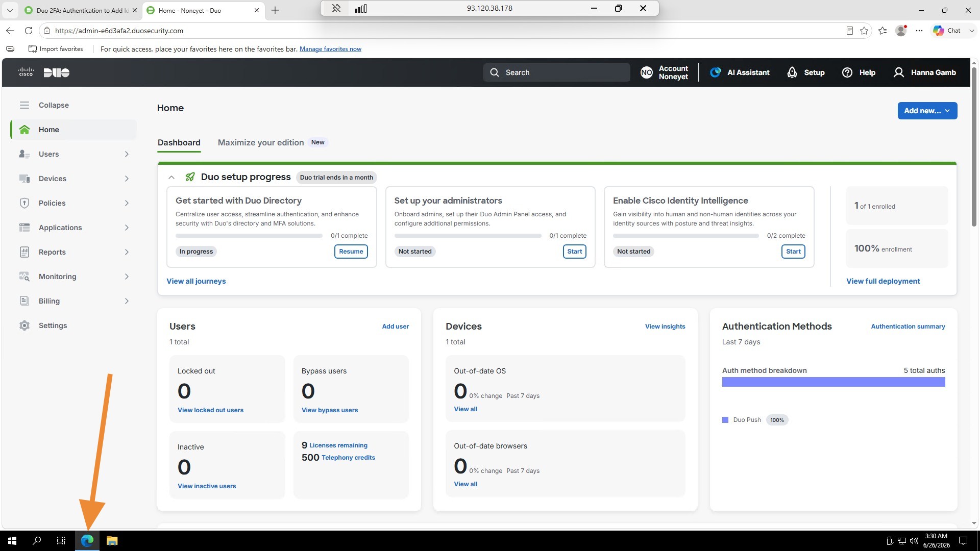Click the Duo Directory progress bar
This screenshot has height=551, width=980.
[x=249, y=236]
